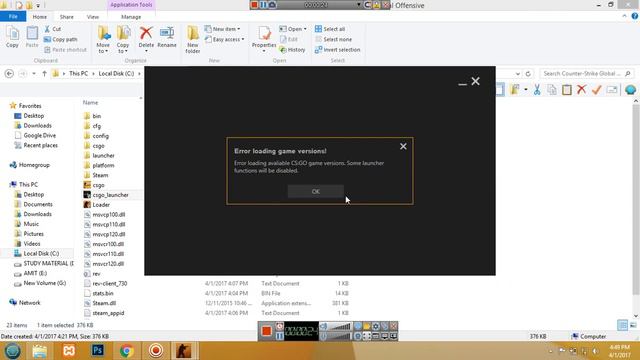Go back in Explorer navigation
Image resolution: width=640 pixels, height=360 pixels.
[x=9, y=73]
